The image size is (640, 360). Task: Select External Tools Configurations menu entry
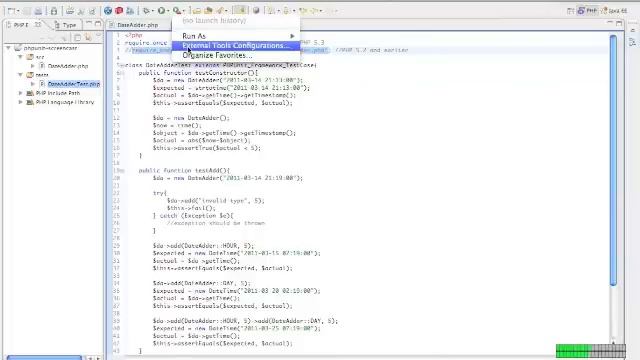(236, 46)
